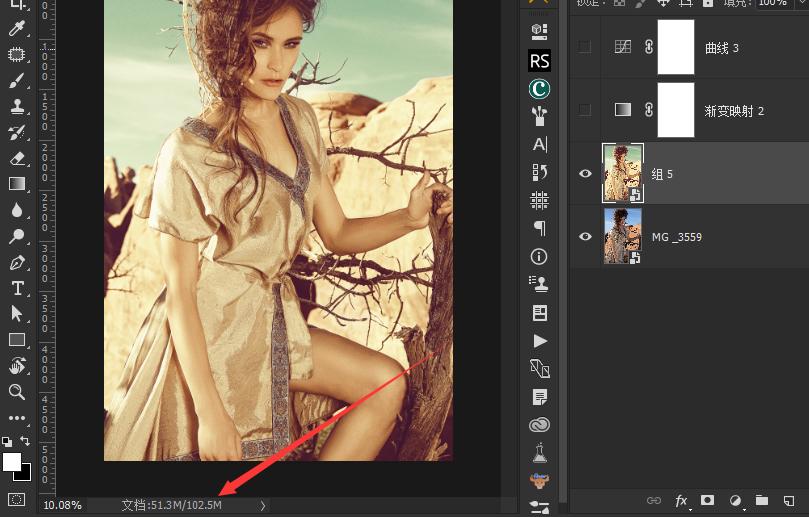This screenshot has width=809, height=517.
Task: Hide the MG _3559 layer
Action: pyautogui.click(x=586, y=236)
